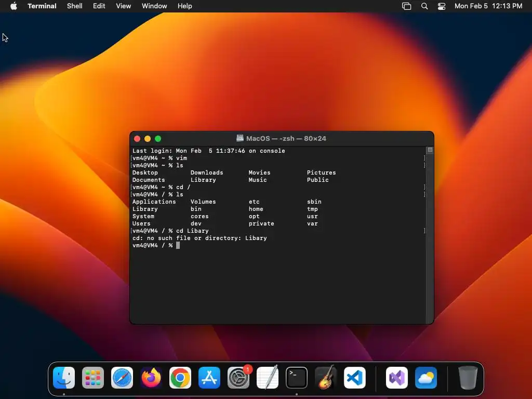Image resolution: width=532 pixels, height=399 pixels.
Task: Click 'sbin' in root listing
Action: 314,202
